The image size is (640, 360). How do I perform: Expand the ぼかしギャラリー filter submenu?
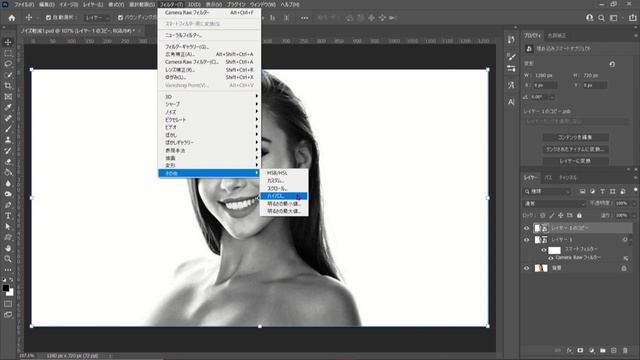click(x=209, y=142)
